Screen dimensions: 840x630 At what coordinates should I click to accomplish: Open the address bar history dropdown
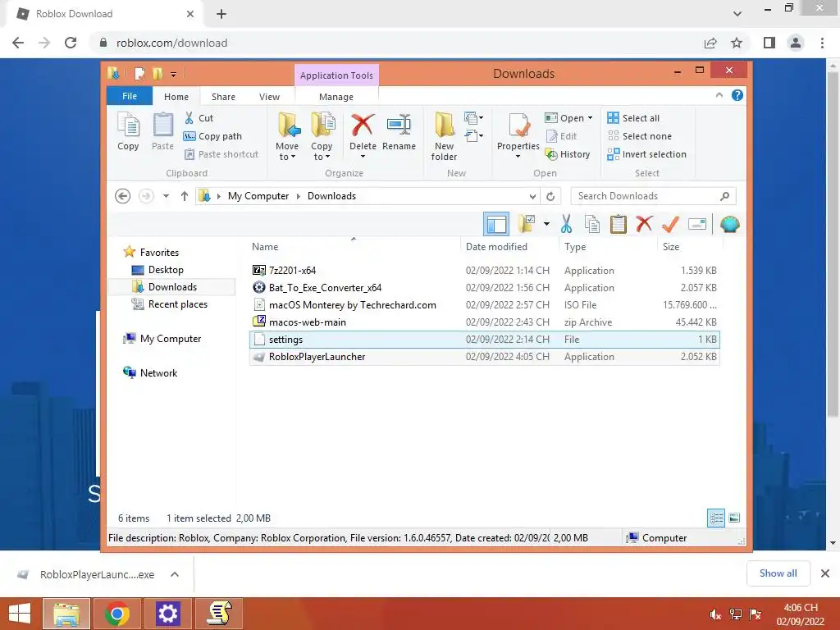tap(532, 196)
